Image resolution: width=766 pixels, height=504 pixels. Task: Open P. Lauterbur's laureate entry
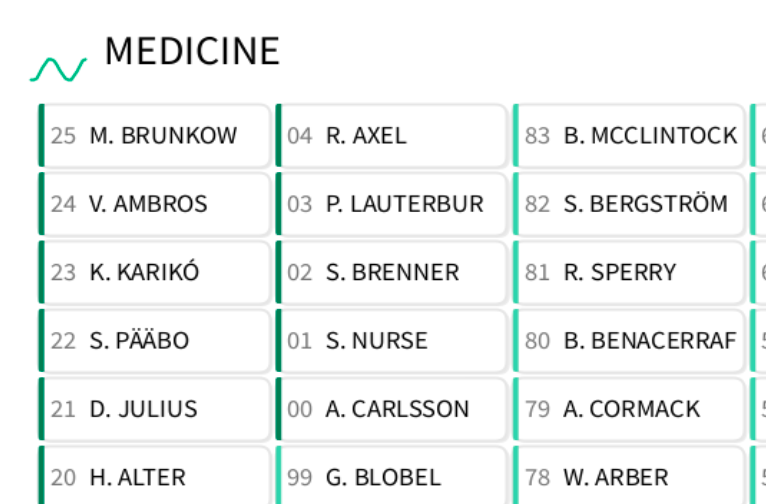pyautogui.click(x=392, y=204)
